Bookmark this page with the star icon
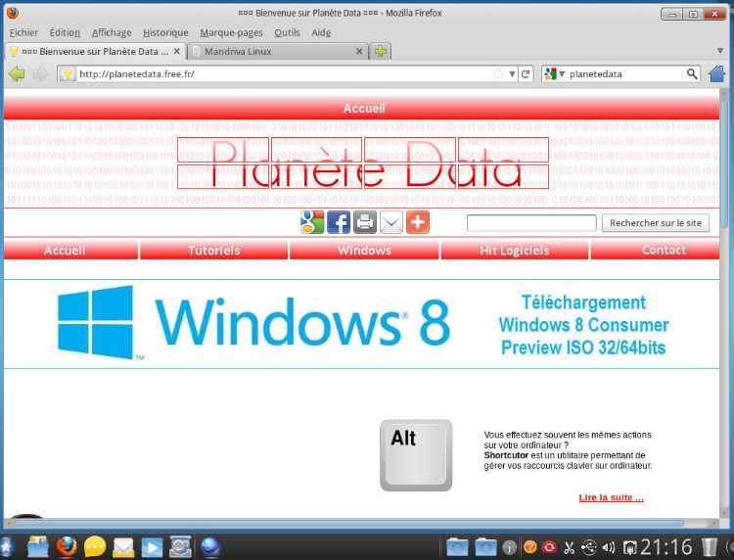This screenshot has height=560, width=734. click(498, 73)
